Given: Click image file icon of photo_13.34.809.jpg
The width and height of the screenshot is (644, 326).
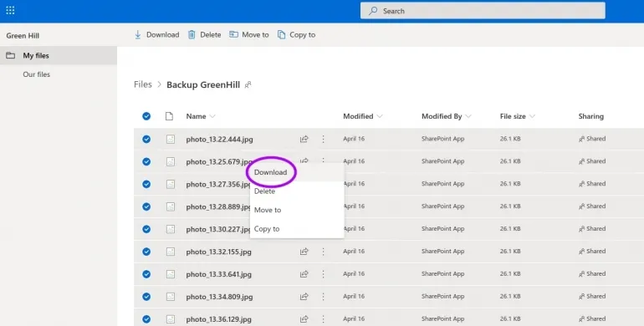Looking at the screenshot, I should pos(171,297).
